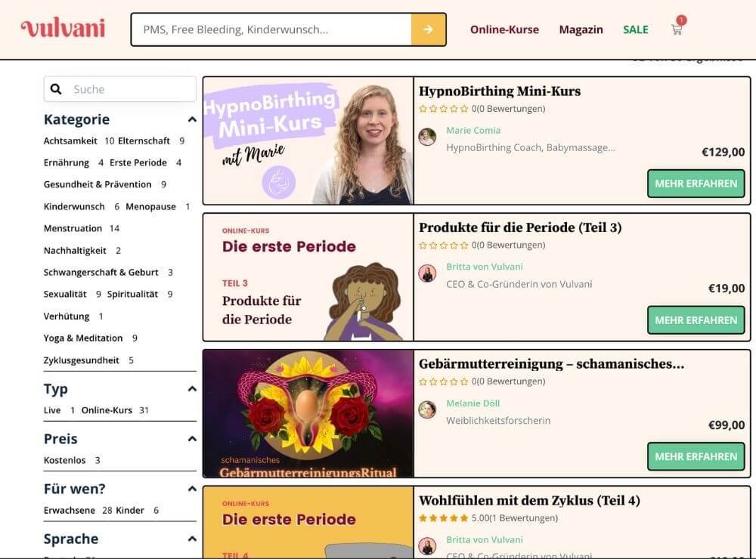This screenshot has width=756, height=559.
Task: Go to the Magazin menu item
Action: pos(581,29)
